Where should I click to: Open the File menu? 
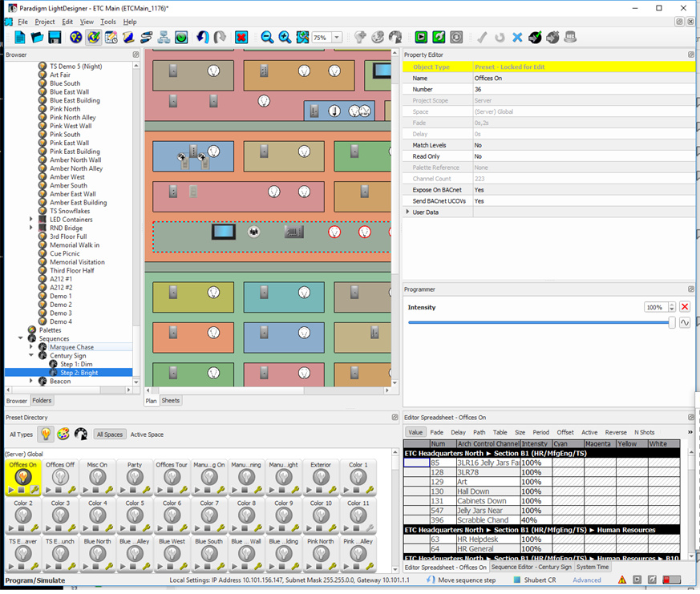pyautogui.click(x=22, y=22)
